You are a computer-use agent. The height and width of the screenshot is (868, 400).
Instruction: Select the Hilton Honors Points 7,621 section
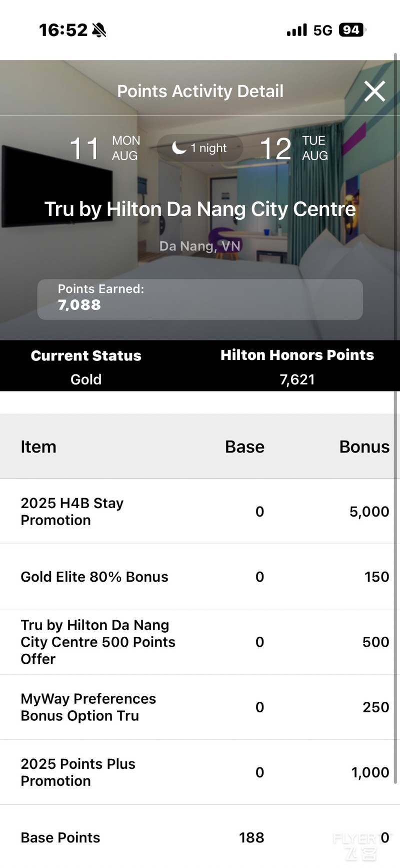[297, 367]
